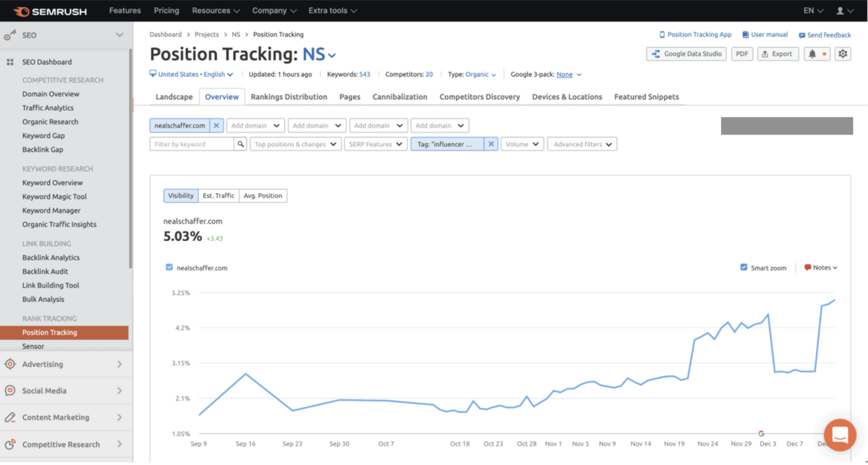Click the Keywords count 543 link
The image size is (868, 465).
coord(364,74)
